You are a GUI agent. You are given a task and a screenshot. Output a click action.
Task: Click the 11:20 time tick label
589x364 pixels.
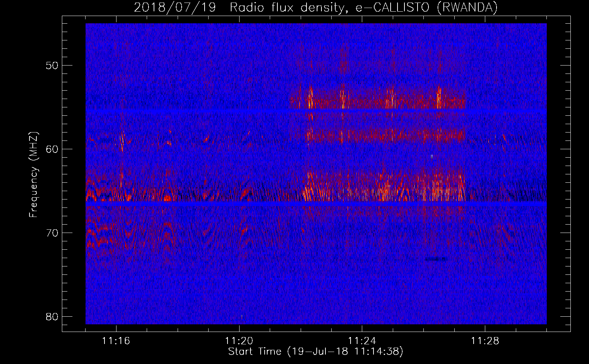coord(239,341)
